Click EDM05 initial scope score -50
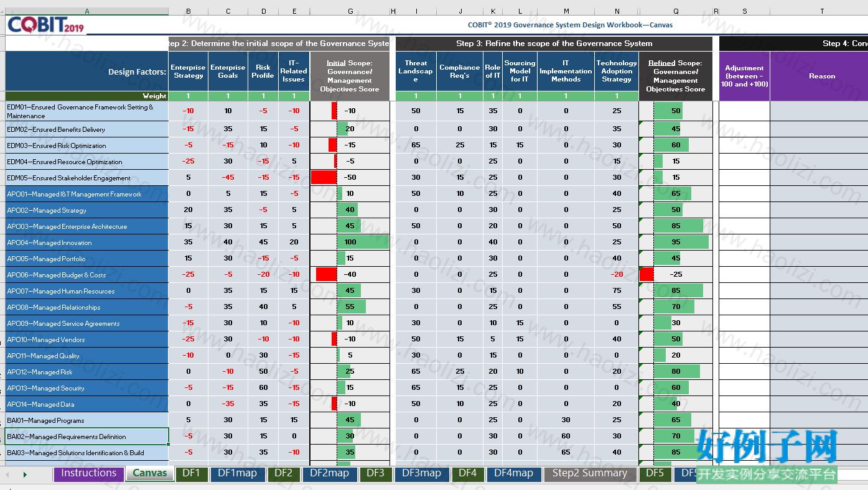The width and height of the screenshot is (868, 490). click(350, 178)
